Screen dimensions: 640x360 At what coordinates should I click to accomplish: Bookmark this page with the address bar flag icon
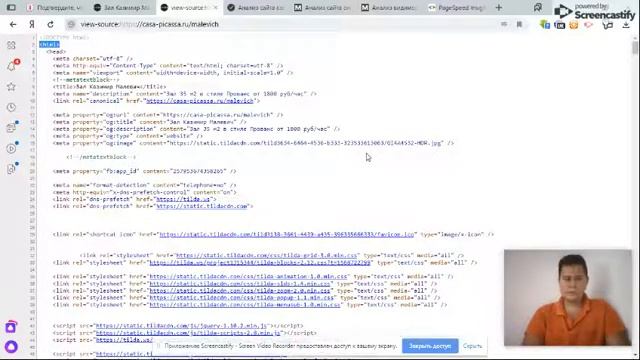(519, 24)
